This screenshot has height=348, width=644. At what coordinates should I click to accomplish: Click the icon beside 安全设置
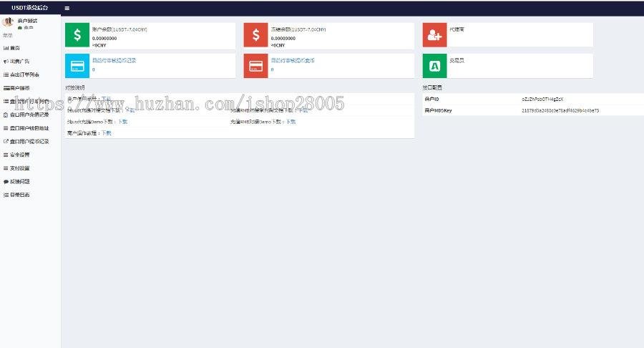6,155
